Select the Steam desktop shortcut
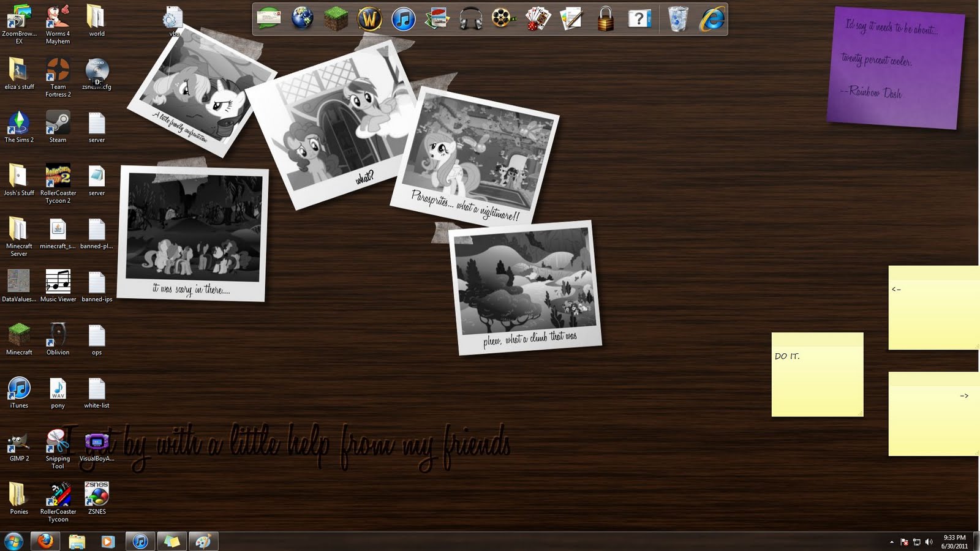The height and width of the screenshot is (551, 980). pyautogui.click(x=58, y=127)
